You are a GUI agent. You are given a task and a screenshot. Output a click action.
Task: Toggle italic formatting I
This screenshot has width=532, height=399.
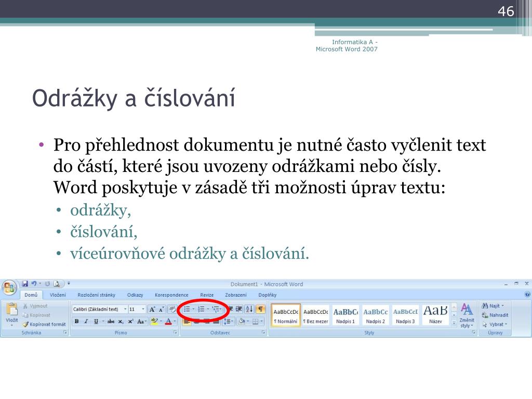click(x=86, y=322)
